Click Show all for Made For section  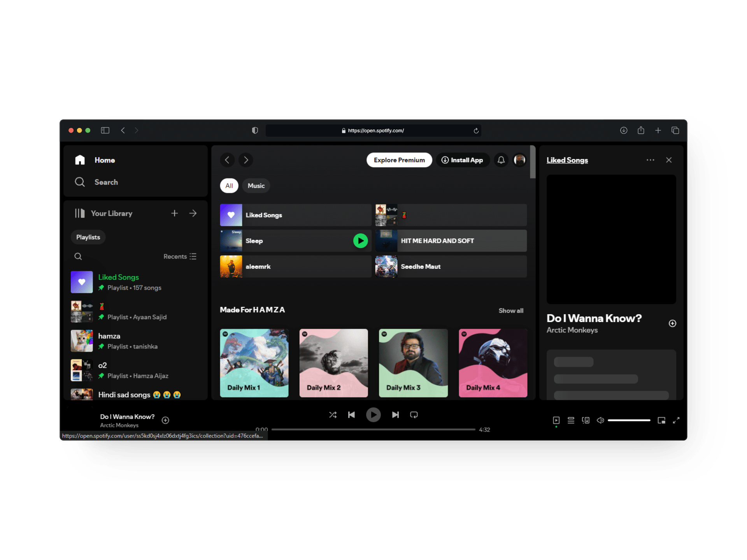(510, 310)
